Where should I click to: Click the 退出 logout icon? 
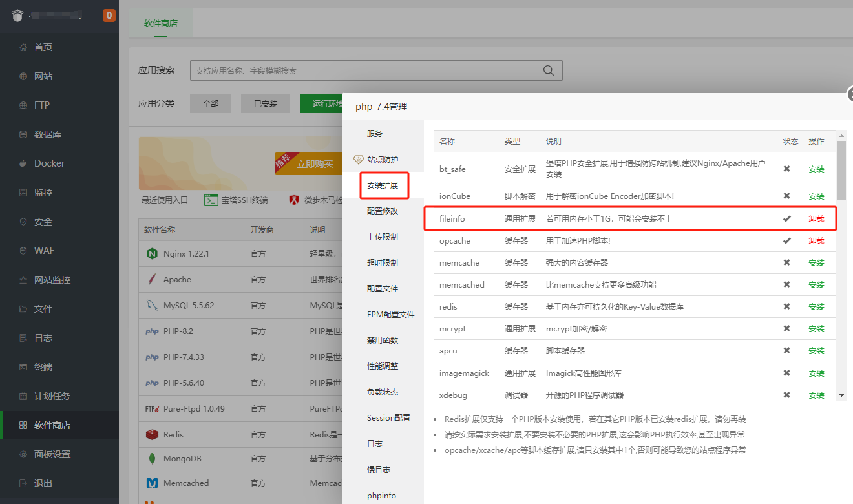(x=23, y=483)
